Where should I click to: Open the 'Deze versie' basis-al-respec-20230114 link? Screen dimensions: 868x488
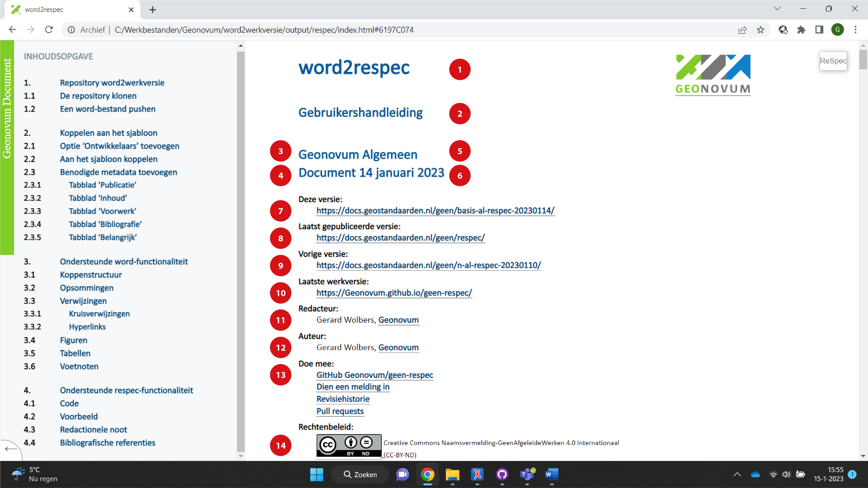435,211
